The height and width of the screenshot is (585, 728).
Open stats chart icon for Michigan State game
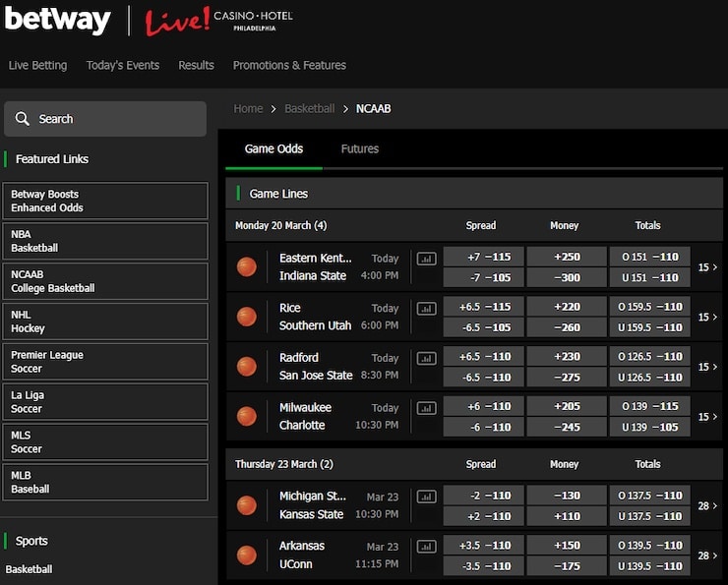[426, 497]
